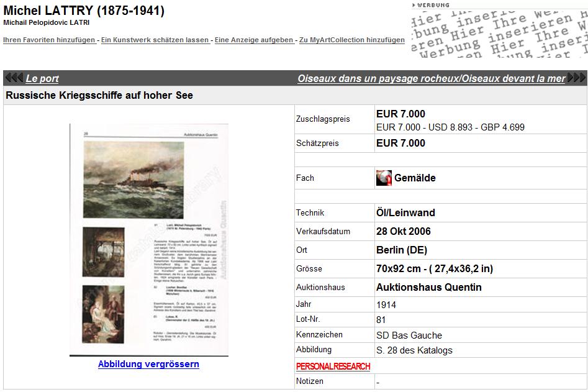Go to next artwork 'Oiseaux dans un paysage rocheux'

(x=431, y=78)
